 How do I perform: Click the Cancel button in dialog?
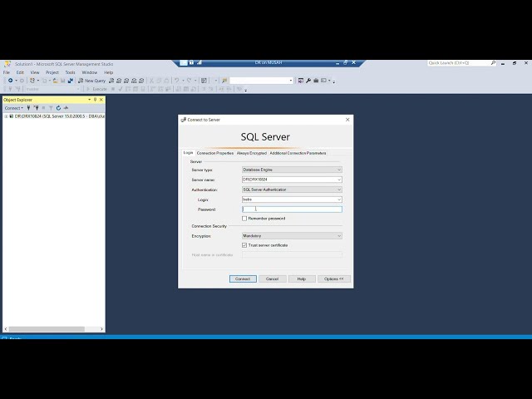coord(272,279)
